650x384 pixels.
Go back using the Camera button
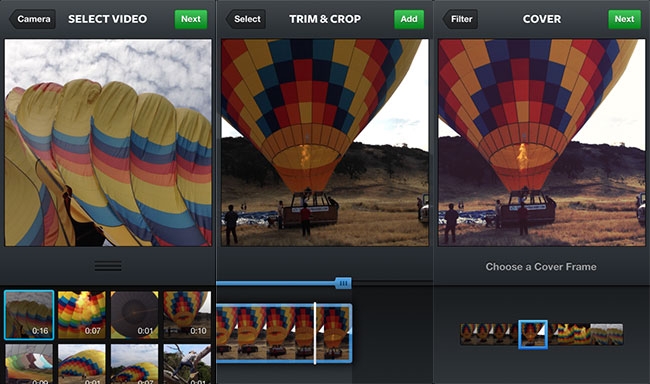click(33, 19)
